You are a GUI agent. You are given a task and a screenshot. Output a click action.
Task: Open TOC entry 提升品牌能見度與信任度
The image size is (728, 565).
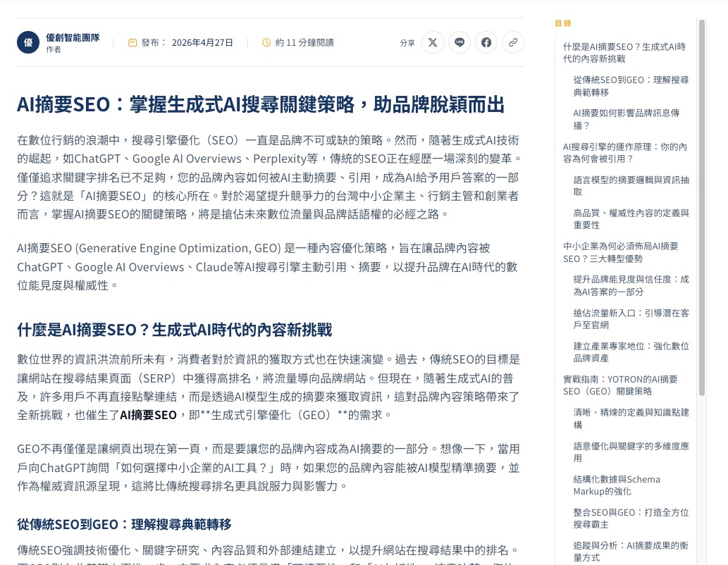coord(631,285)
